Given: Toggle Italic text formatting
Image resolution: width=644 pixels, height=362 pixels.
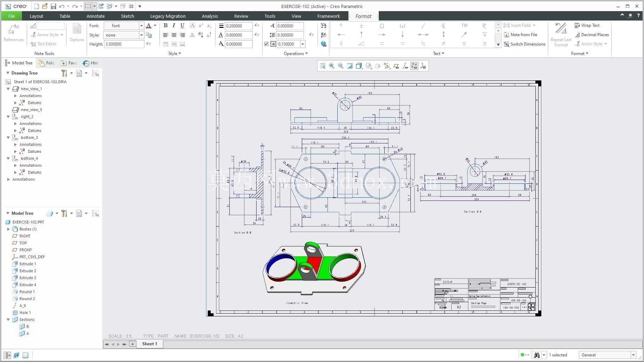Looking at the screenshot, I should point(174,25).
